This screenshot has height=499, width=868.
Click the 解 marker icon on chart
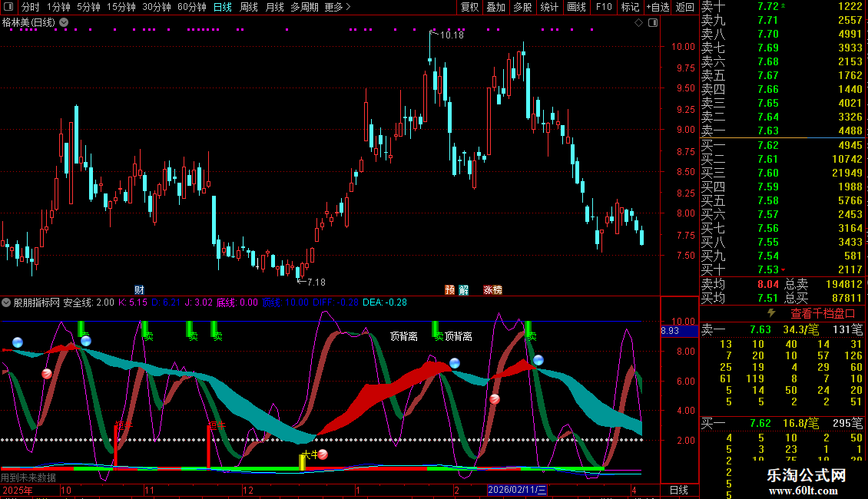[464, 289]
